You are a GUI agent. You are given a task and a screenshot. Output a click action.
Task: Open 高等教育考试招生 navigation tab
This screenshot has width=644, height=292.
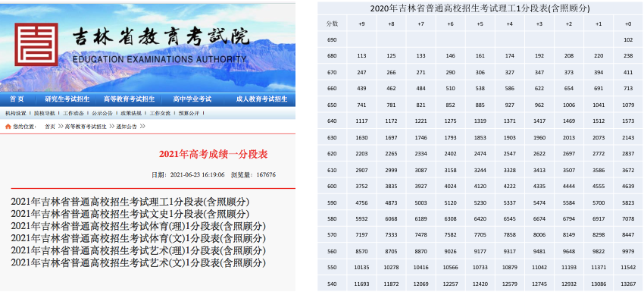coord(129,99)
